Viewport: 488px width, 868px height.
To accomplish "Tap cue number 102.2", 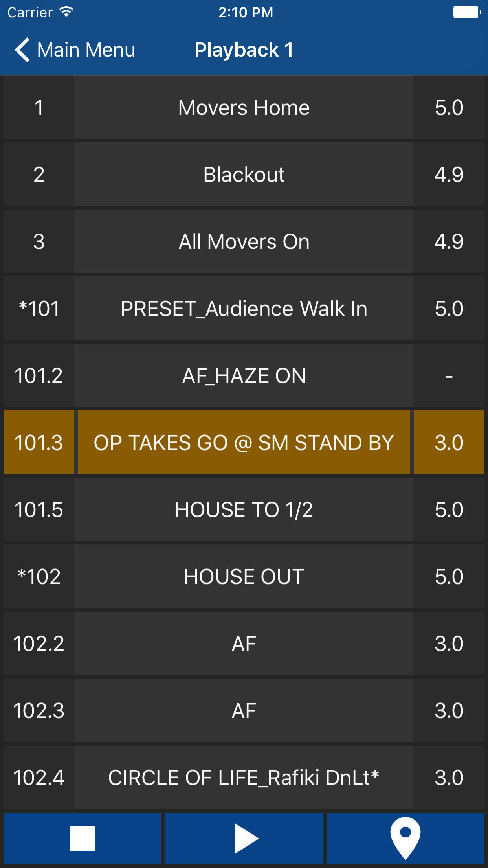I will tap(39, 644).
